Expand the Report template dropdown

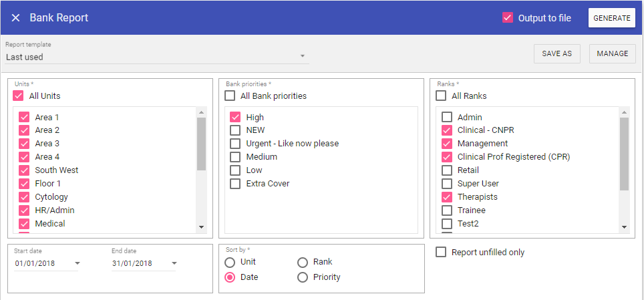(302, 56)
